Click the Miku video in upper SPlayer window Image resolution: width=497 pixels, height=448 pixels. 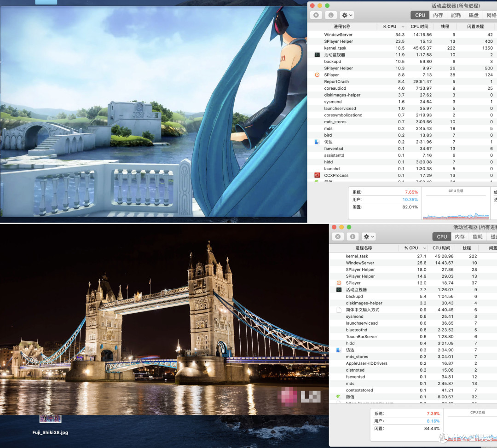[x=153, y=111]
